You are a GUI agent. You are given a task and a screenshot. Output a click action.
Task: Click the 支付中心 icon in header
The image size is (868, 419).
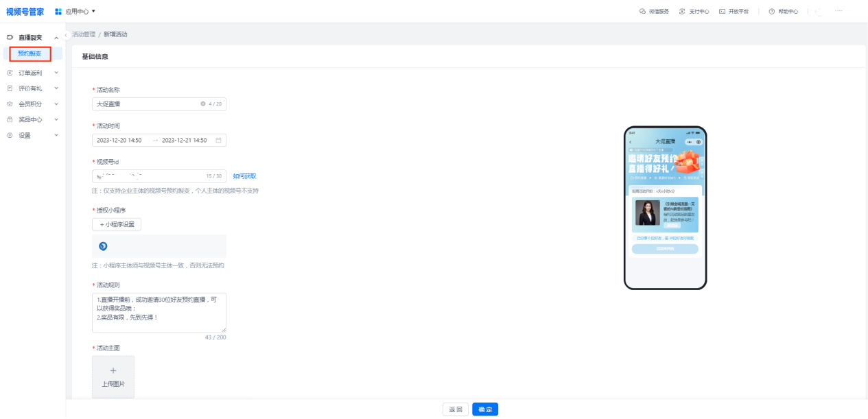click(682, 12)
